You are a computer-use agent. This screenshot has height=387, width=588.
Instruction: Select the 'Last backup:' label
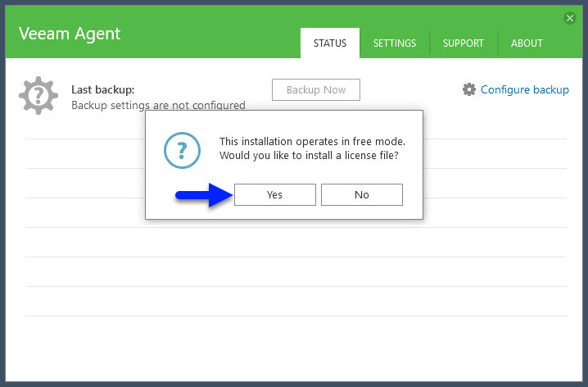click(103, 89)
